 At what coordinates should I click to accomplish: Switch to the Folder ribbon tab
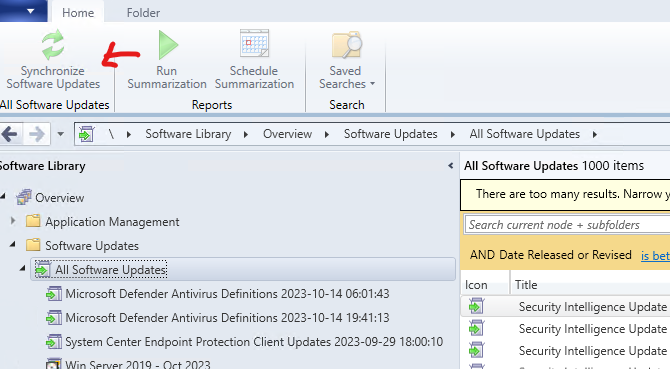[x=143, y=13]
